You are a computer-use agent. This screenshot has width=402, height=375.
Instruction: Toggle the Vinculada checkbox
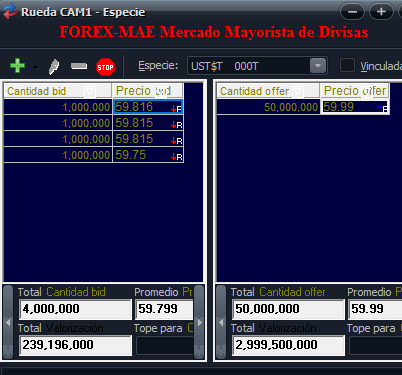coord(347,65)
